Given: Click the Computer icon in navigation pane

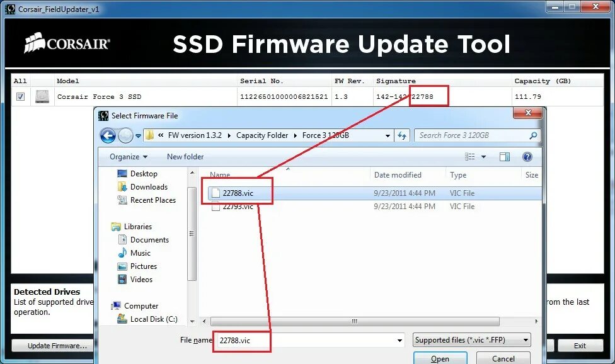Looking at the screenshot, I should pyautogui.click(x=116, y=305).
